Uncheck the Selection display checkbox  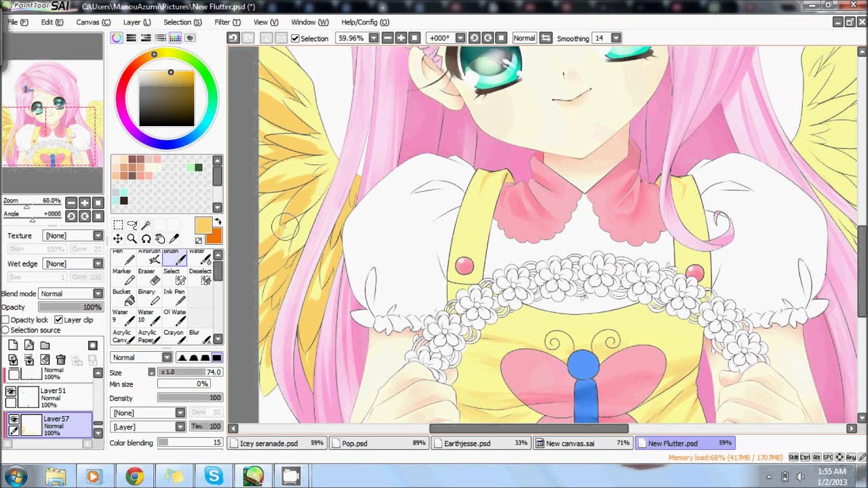pos(295,38)
